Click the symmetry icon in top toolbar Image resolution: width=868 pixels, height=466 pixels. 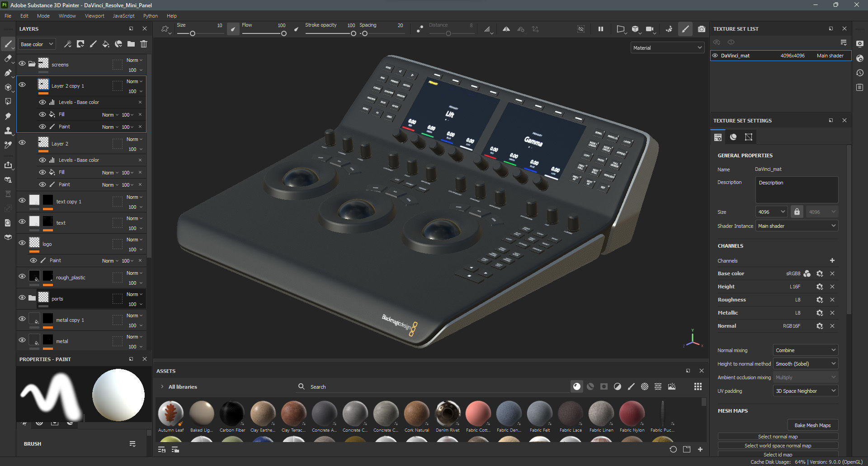coord(506,29)
